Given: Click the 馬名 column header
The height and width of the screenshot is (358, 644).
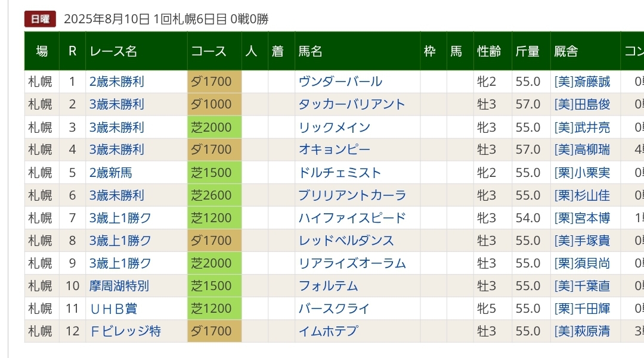Looking at the screenshot, I should [x=311, y=51].
